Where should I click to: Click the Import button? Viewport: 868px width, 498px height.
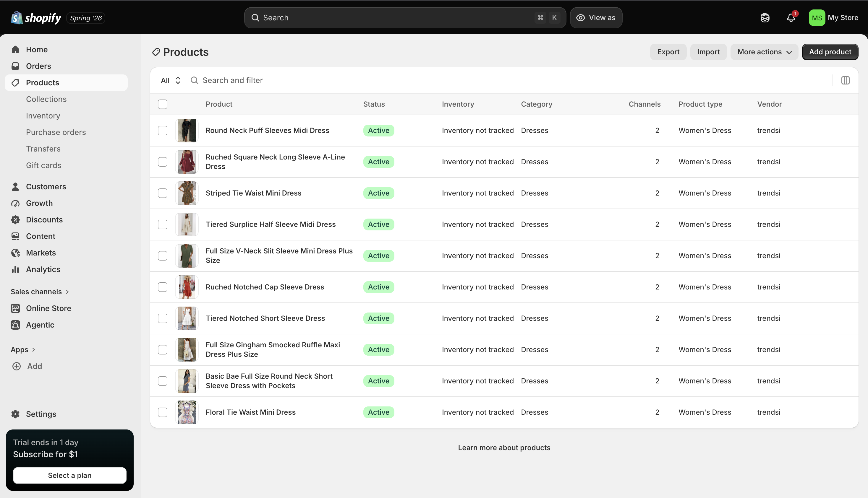click(708, 52)
